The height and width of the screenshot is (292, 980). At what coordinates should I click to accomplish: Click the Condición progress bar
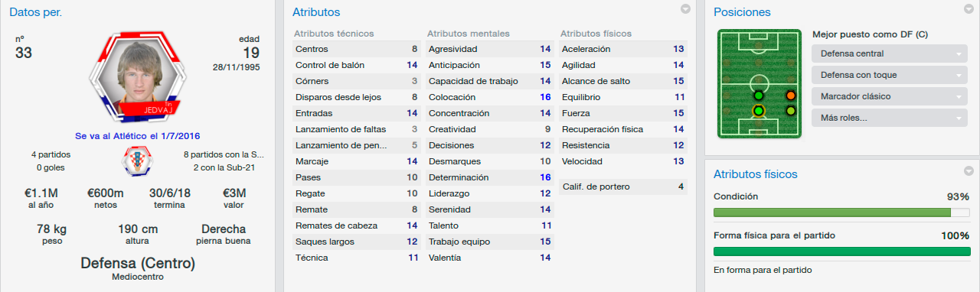pos(841,213)
